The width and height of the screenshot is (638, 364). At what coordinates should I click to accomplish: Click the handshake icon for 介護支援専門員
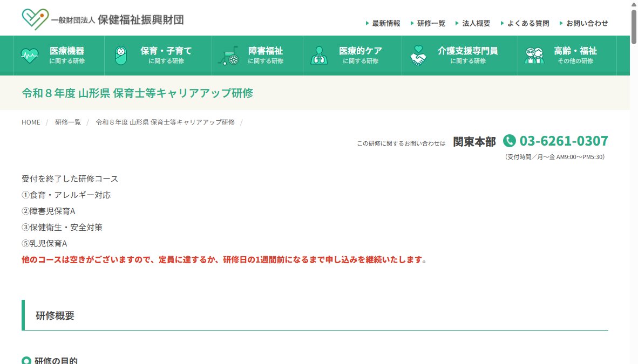click(418, 56)
